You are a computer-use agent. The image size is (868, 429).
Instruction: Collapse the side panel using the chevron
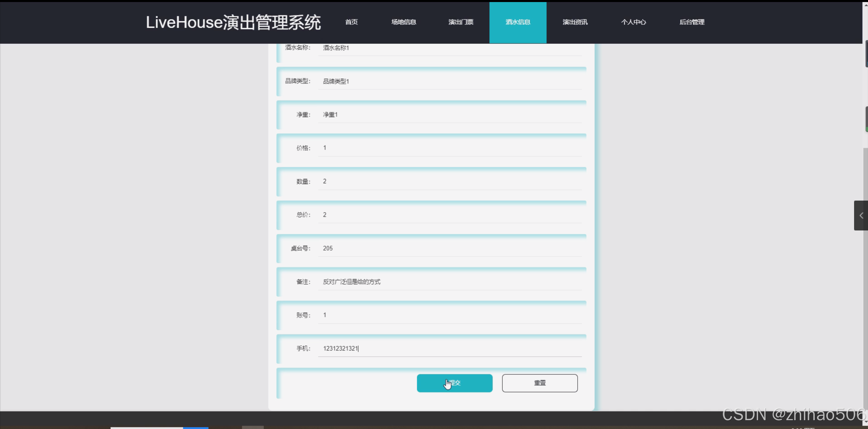click(x=861, y=216)
